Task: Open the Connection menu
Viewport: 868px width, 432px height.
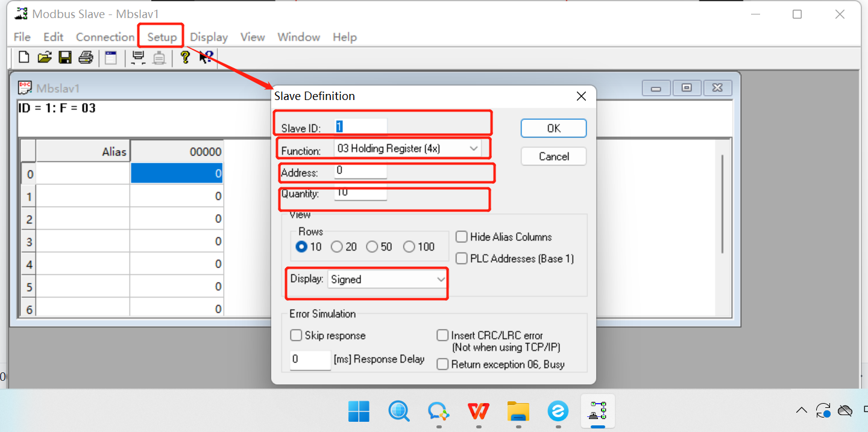Action: point(105,37)
